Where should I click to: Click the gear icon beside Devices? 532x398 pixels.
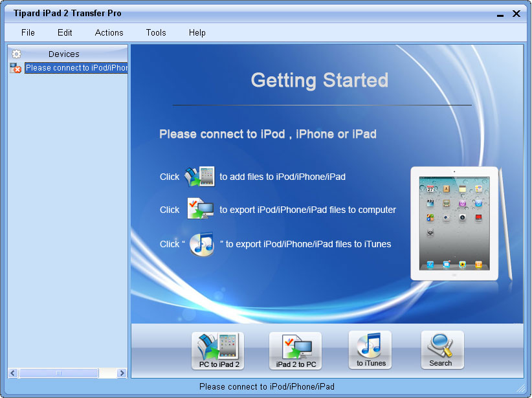[x=16, y=54]
